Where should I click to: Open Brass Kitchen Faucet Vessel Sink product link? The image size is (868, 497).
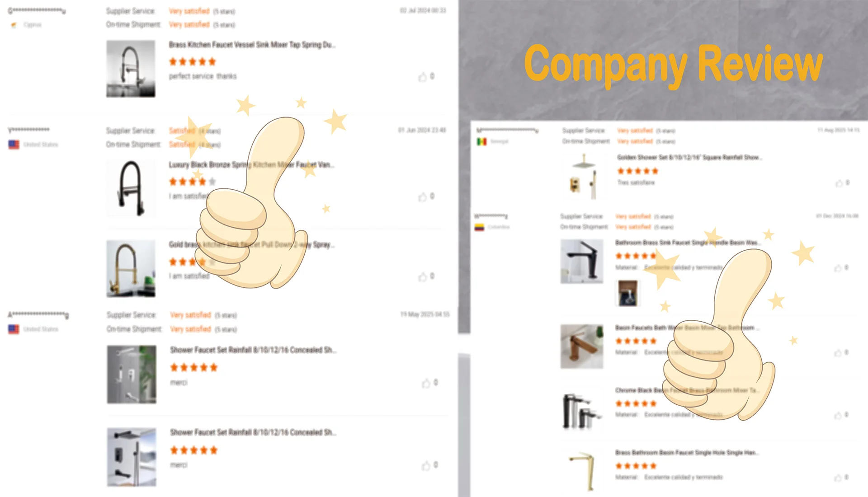252,45
